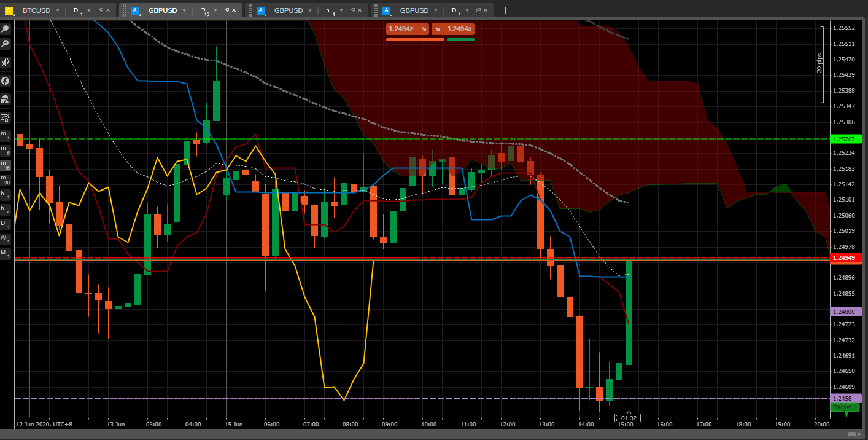Click the orange-green sentiment bar under prices
The image size is (868, 440).
(x=430, y=40)
